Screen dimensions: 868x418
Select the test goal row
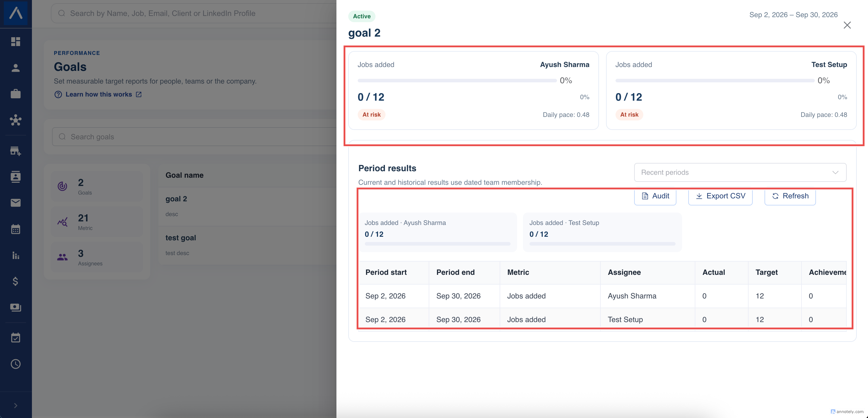coord(247,245)
